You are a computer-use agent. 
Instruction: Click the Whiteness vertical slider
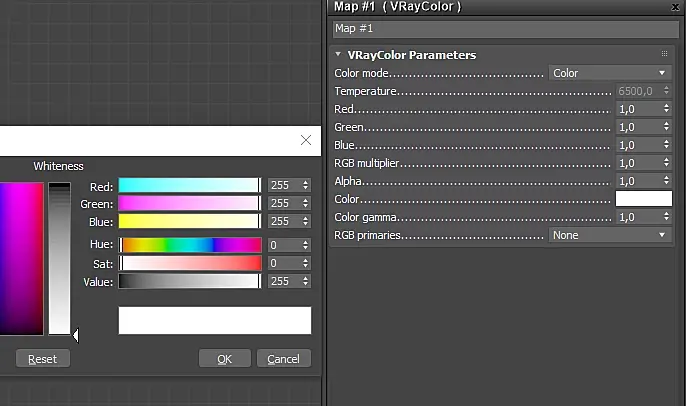(60, 258)
